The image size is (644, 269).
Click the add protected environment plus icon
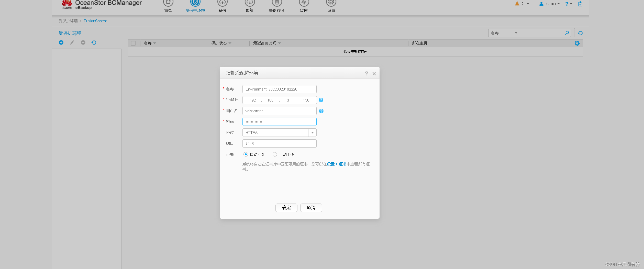[x=61, y=42]
